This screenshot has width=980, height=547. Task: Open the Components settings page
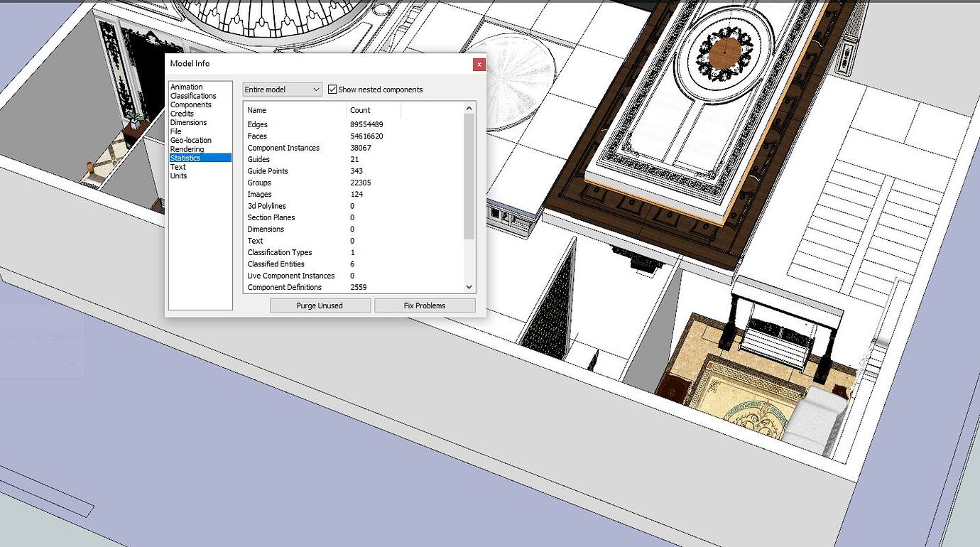[190, 104]
